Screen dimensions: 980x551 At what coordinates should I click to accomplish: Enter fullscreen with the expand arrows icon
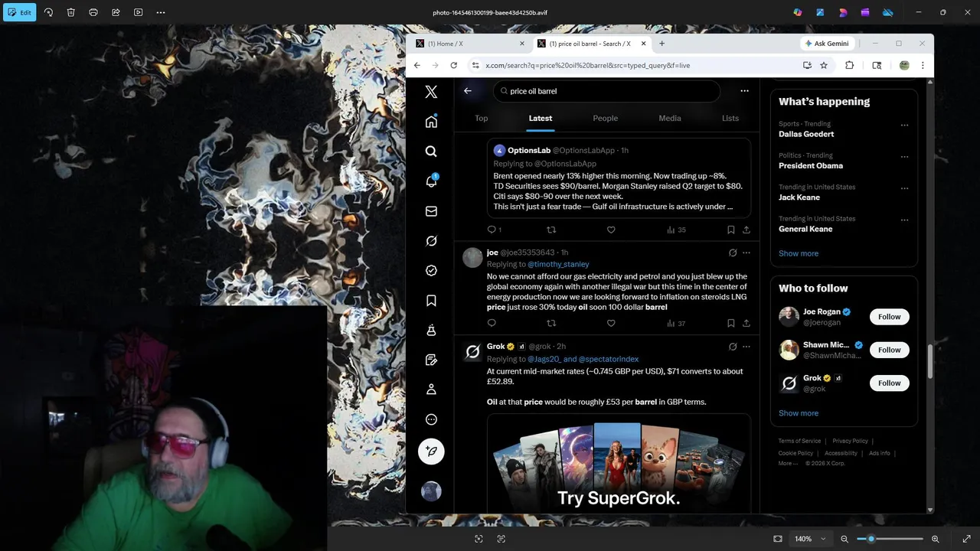click(966, 539)
